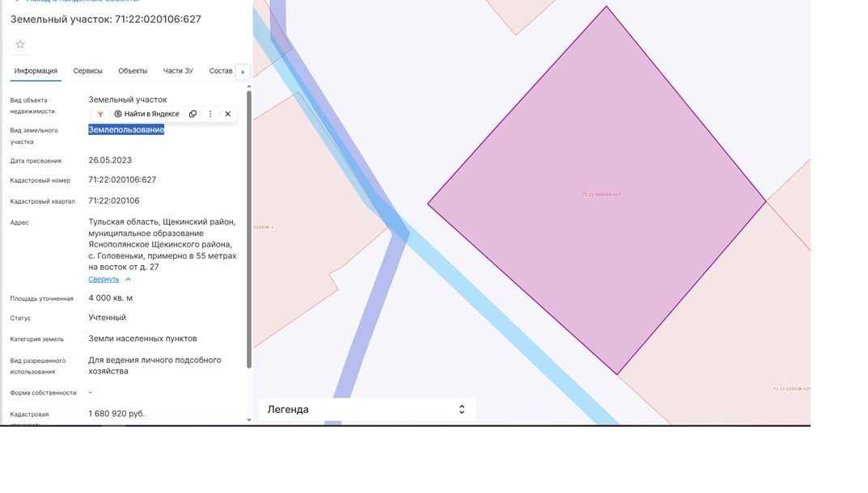Close the selection popup toolbar
The width and height of the screenshot is (868, 493).
(x=227, y=114)
